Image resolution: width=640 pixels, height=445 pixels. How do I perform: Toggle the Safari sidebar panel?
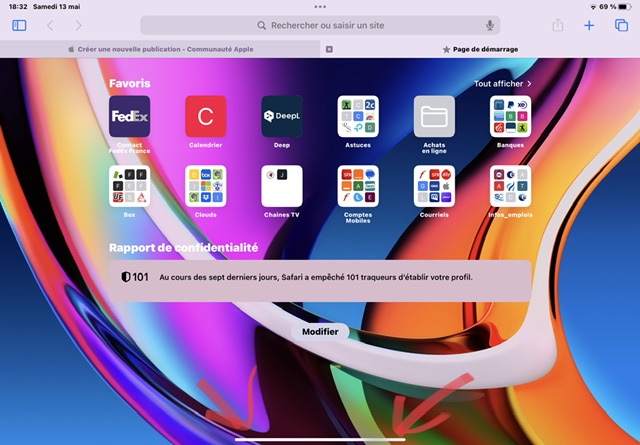coord(19,25)
